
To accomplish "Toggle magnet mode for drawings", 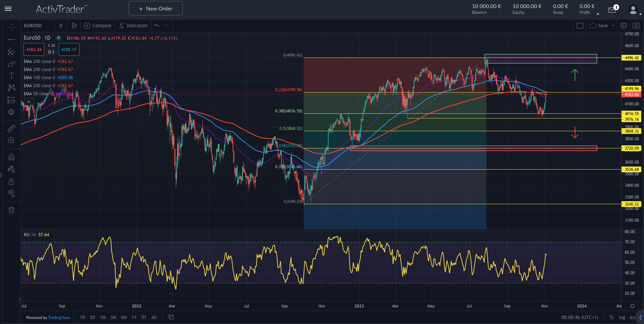I will 11,156.
